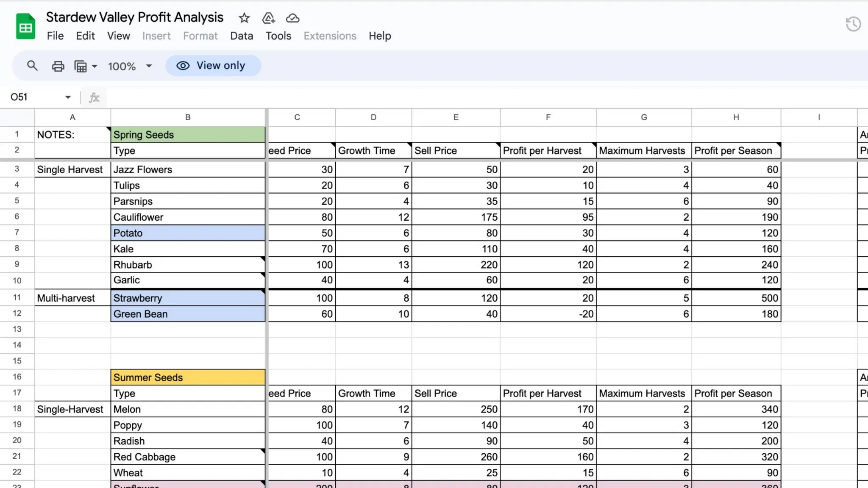This screenshot has width=868, height=488.
Task: Click the search magnifier in toolbar
Action: (32, 66)
